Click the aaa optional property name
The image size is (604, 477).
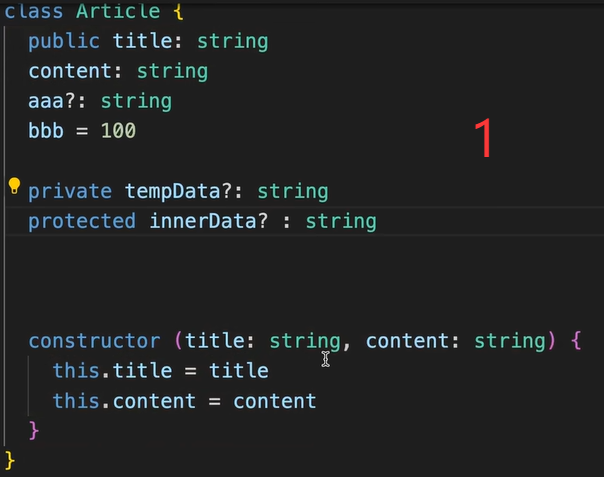click(x=46, y=101)
